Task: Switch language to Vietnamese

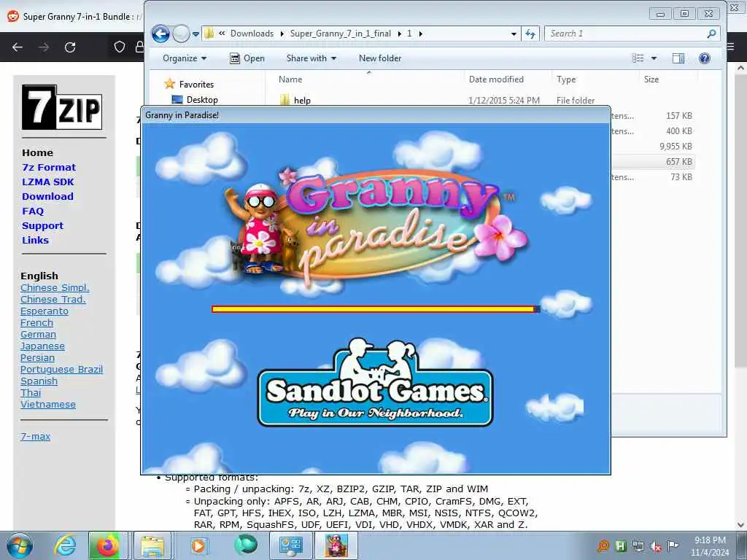Action: [48, 404]
